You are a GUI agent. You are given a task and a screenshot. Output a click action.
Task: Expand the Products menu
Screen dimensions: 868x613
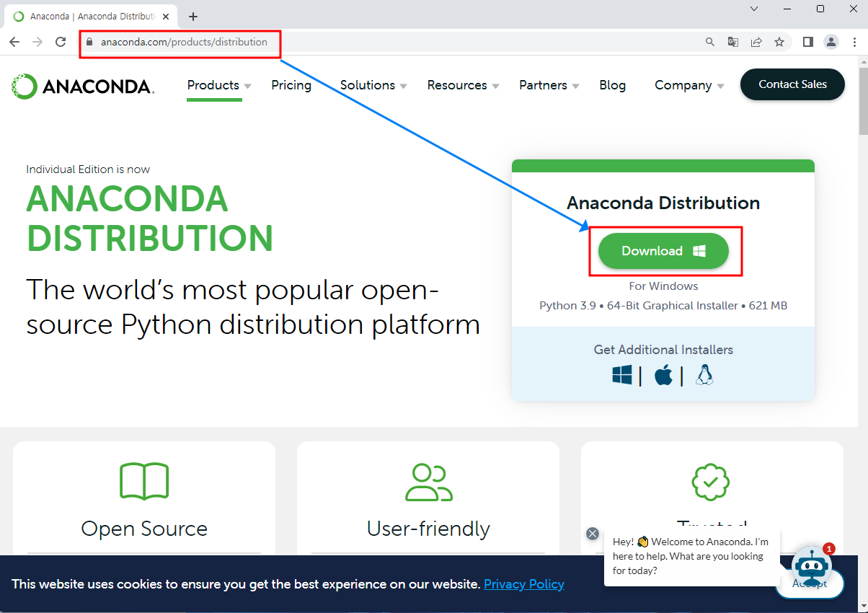(x=219, y=85)
